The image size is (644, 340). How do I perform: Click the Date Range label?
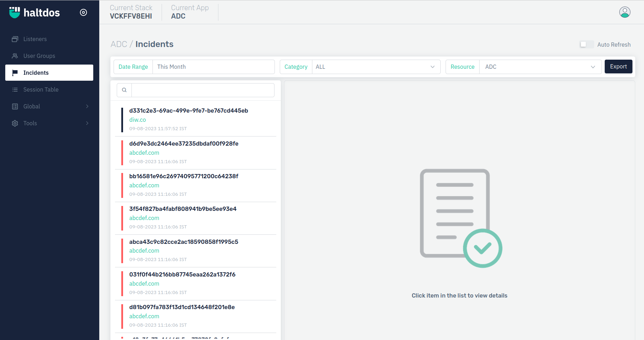point(133,67)
